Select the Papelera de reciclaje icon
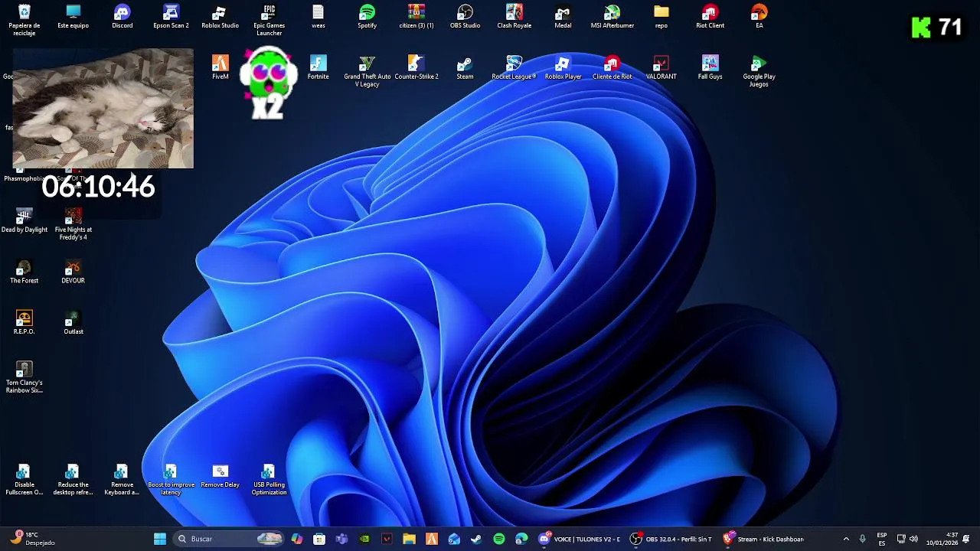This screenshot has width=980, height=551. pyautogui.click(x=24, y=20)
